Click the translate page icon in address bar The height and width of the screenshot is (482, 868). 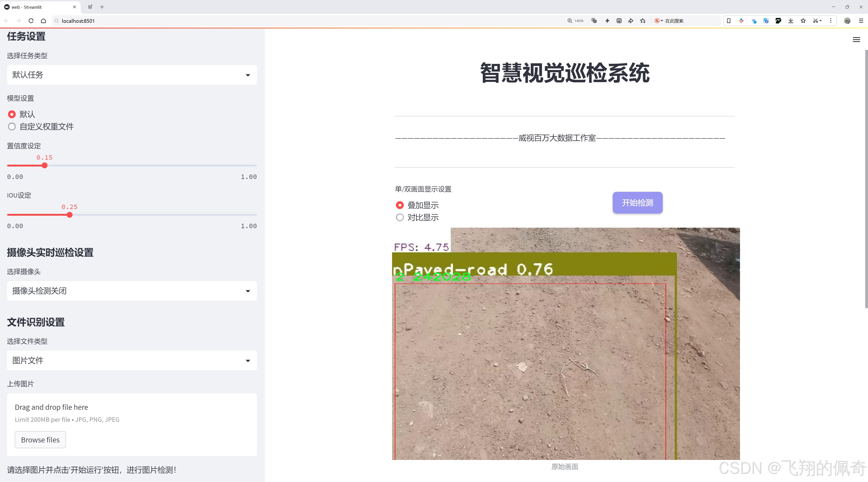pyautogui.click(x=594, y=20)
